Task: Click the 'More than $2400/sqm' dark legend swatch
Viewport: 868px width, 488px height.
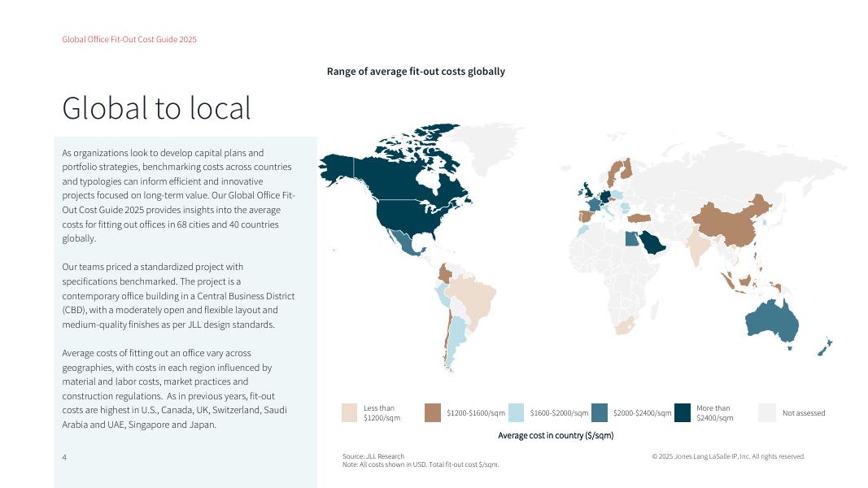Action: 683,412
